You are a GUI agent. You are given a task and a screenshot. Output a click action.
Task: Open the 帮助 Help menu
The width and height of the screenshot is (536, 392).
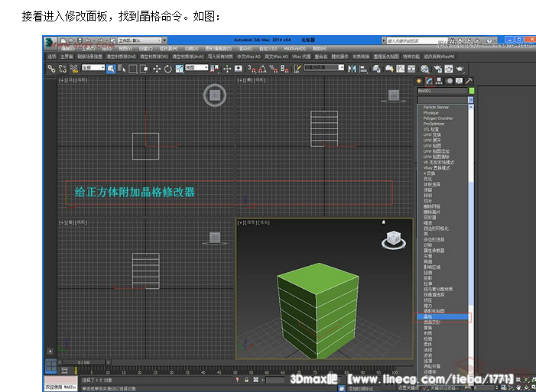coord(320,49)
